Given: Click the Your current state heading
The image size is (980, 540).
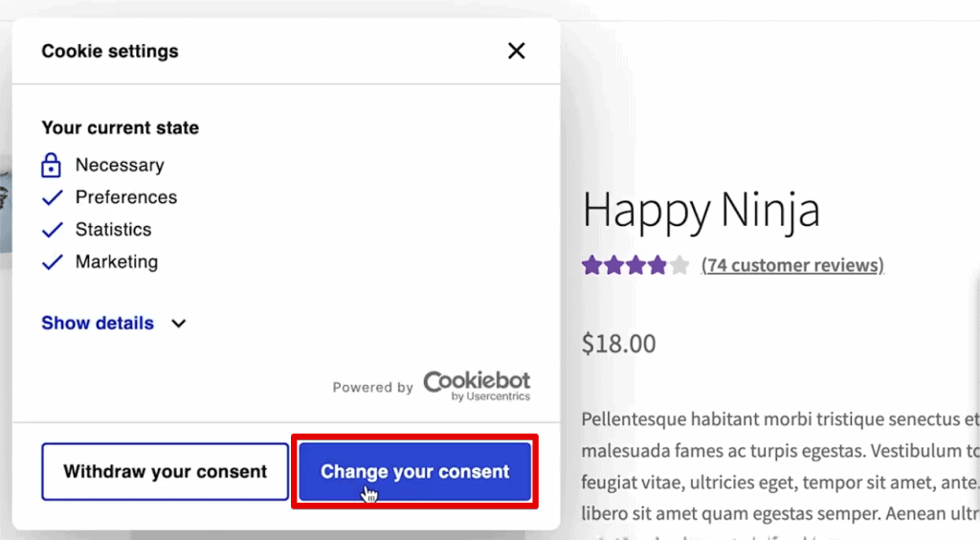Looking at the screenshot, I should pyautogui.click(x=120, y=127).
